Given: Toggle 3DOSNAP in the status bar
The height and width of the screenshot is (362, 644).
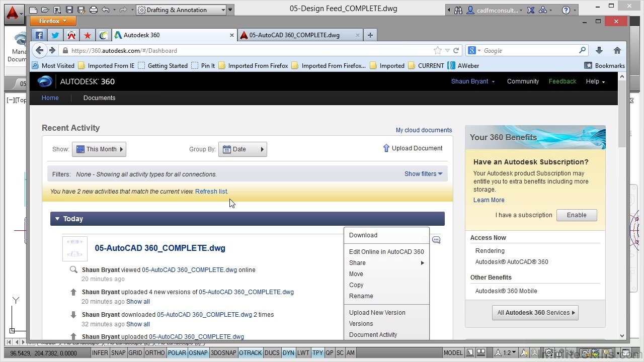Looking at the screenshot, I should click(x=223, y=353).
